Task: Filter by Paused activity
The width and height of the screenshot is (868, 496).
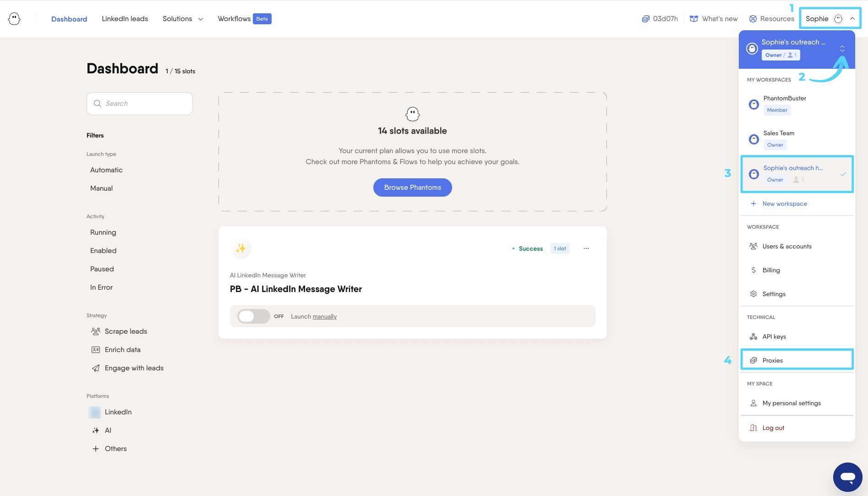Action: [102, 269]
